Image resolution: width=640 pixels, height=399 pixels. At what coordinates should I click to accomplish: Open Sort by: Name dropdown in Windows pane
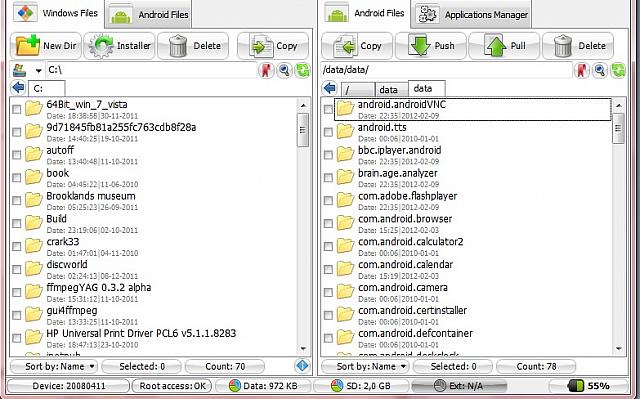click(x=54, y=366)
